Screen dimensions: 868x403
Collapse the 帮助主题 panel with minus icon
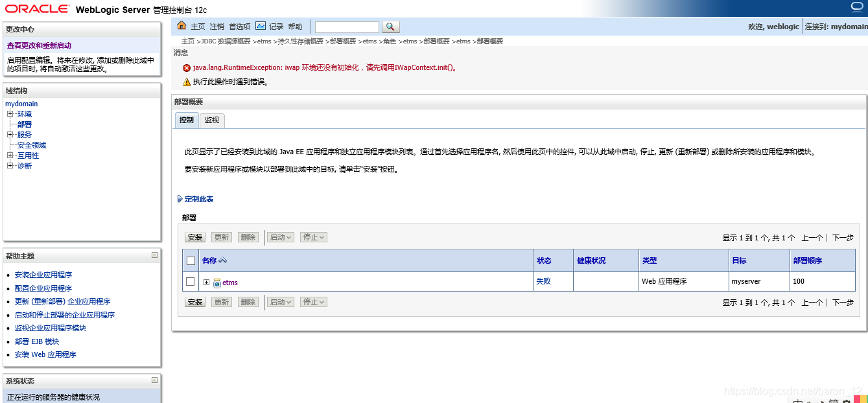(x=154, y=255)
